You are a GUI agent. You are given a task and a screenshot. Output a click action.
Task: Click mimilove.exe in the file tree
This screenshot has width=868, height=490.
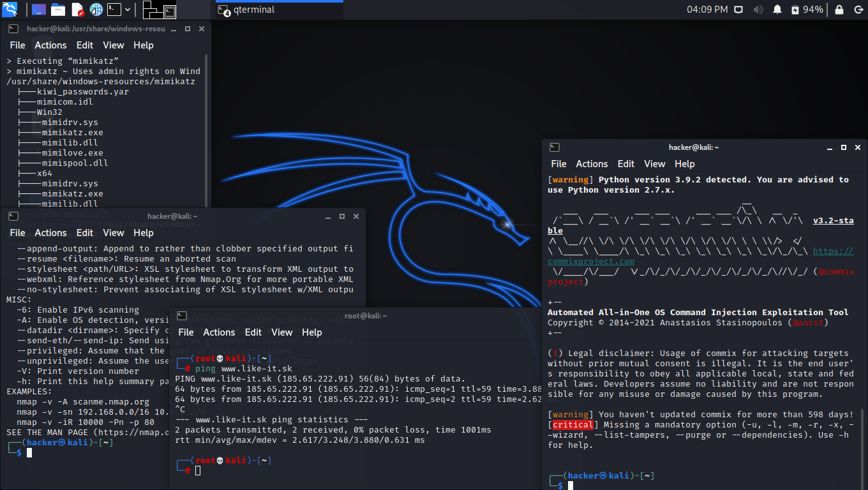[73, 153]
